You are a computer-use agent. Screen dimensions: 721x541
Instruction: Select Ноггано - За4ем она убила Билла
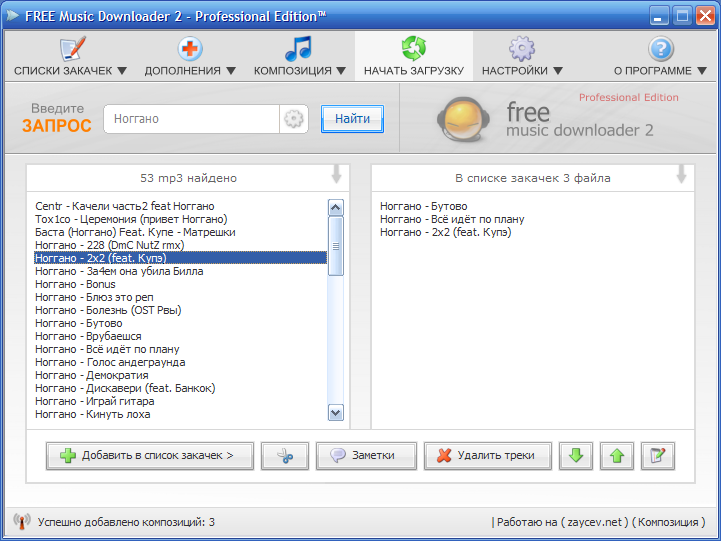point(119,271)
